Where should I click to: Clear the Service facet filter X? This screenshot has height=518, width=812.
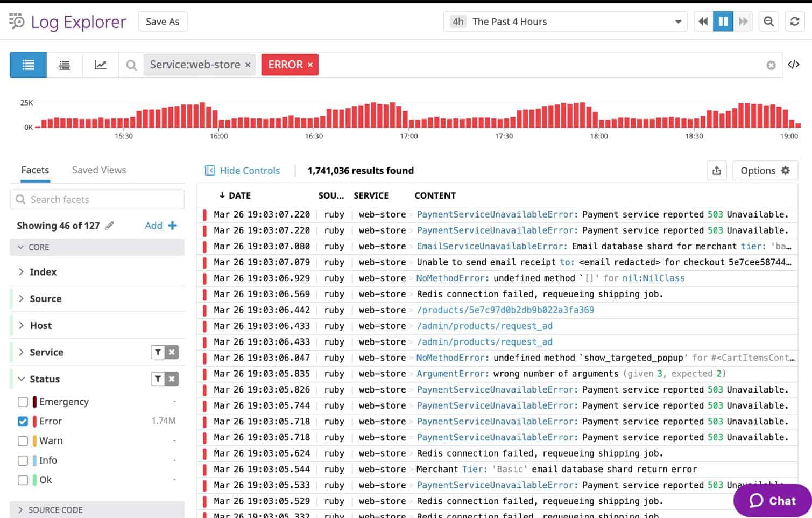click(x=172, y=352)
